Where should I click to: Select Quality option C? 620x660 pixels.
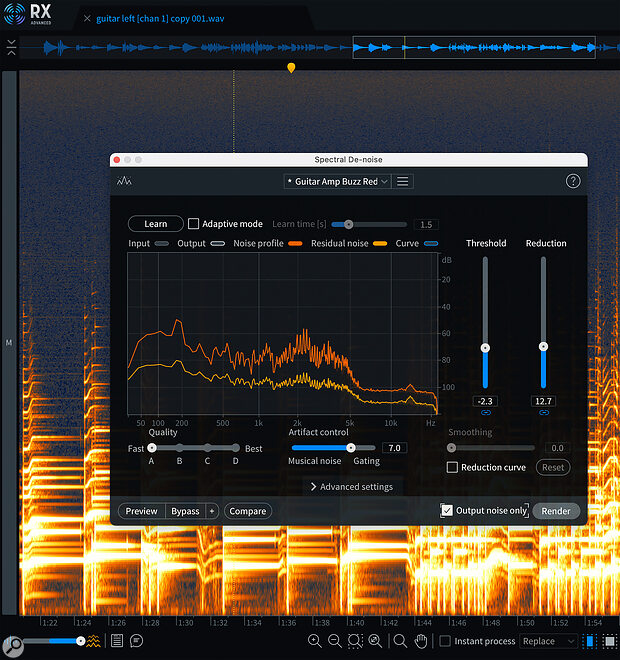point(208,447)
